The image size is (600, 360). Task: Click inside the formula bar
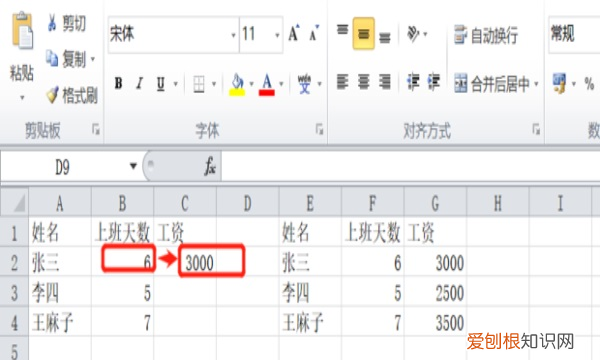pos(410,166)
